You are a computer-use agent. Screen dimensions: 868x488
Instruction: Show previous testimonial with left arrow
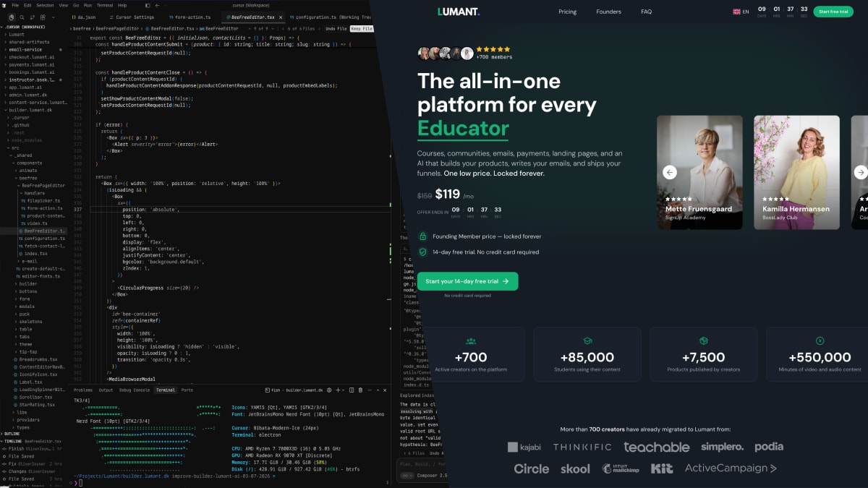click(670, 172)
